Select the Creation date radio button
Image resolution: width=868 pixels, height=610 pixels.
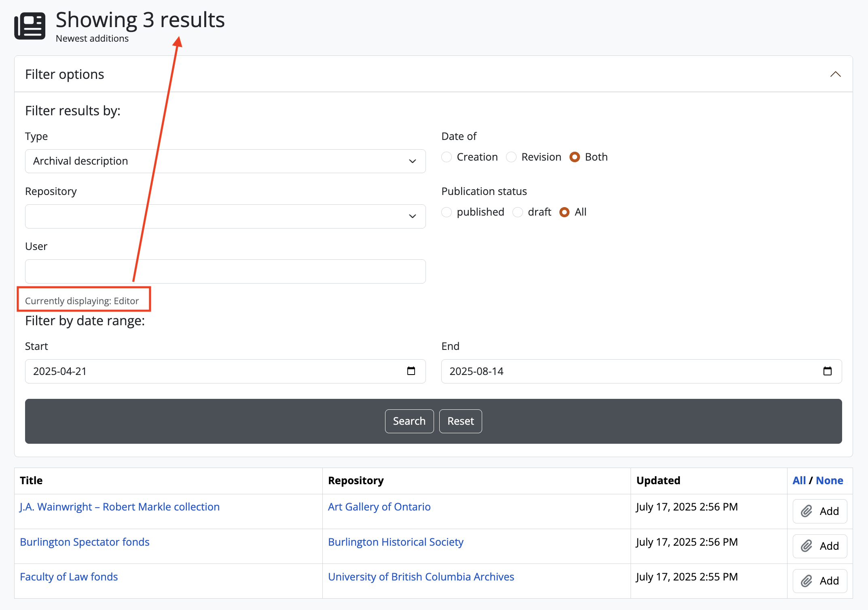tap(447, 157)
